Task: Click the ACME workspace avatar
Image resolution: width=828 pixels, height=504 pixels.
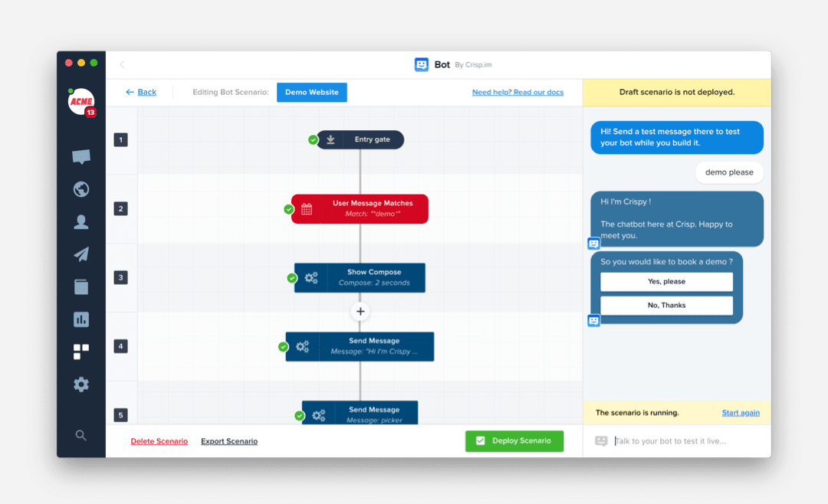Action: (81, 101)
